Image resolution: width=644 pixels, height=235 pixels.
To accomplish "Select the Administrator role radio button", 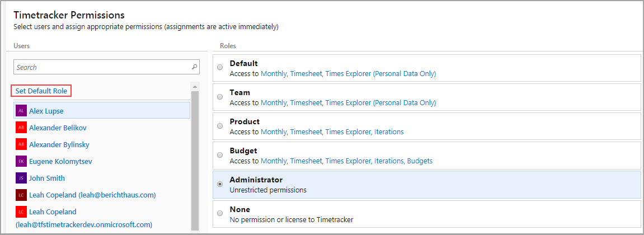I will 220,184.
